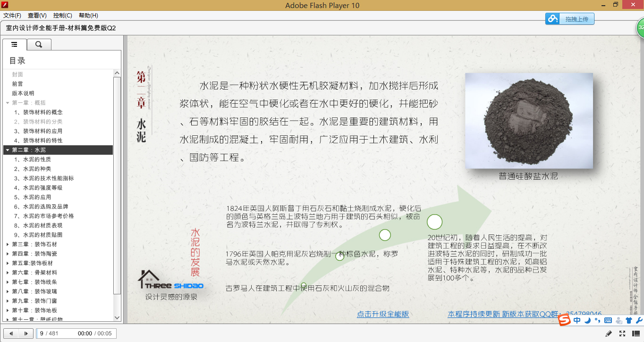Screen dimensions: 644x342
Task: Click contents scrollbar down arrow
Action: pyautogui.click(x=117, y=318)
